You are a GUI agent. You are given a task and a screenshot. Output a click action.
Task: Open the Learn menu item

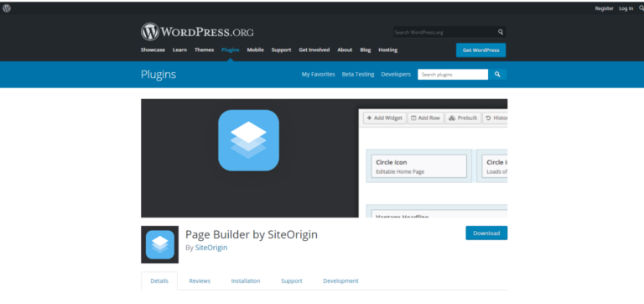coord(179,50)
